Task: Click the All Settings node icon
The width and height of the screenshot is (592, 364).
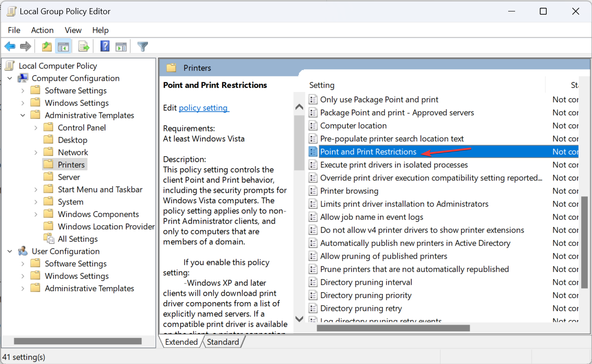Action: pyautogui.click(x=49, y=239)
